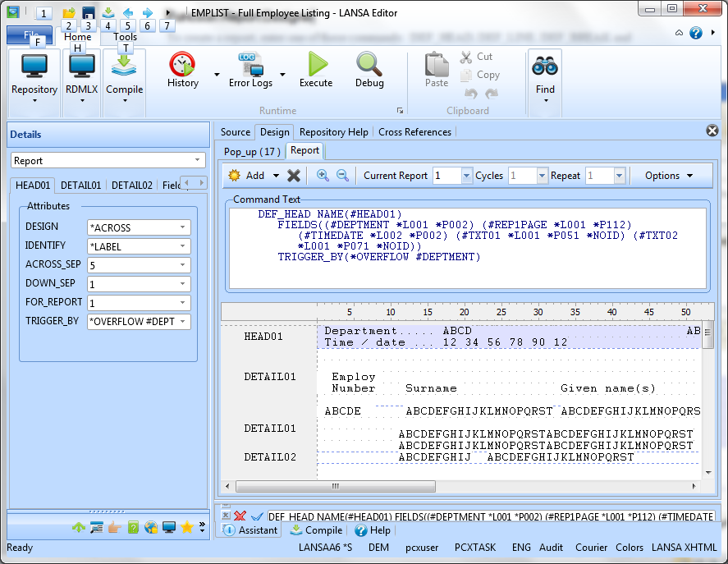The width and height of the screenshot is (728, 564).
Task: Click the green up arrow icon in Details footer
Action: [x=79, y=527]
